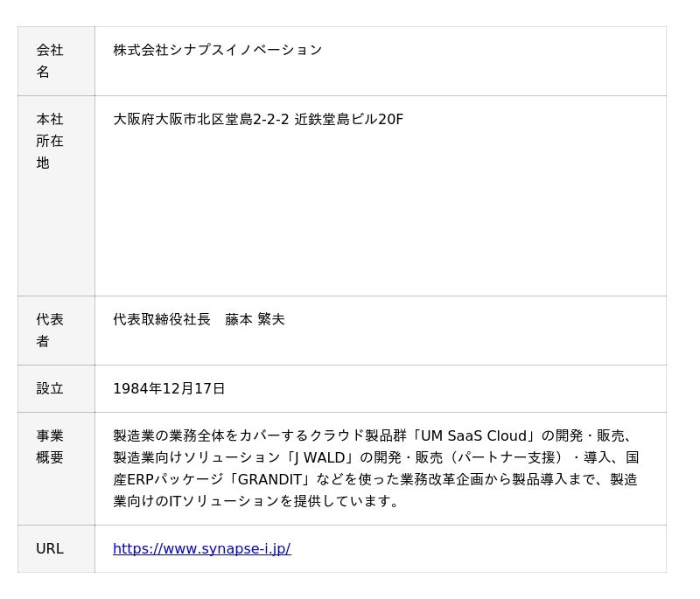700x599 pixels.
Task: Click 代表取締役社長 title text
Action: pos(162,320)
